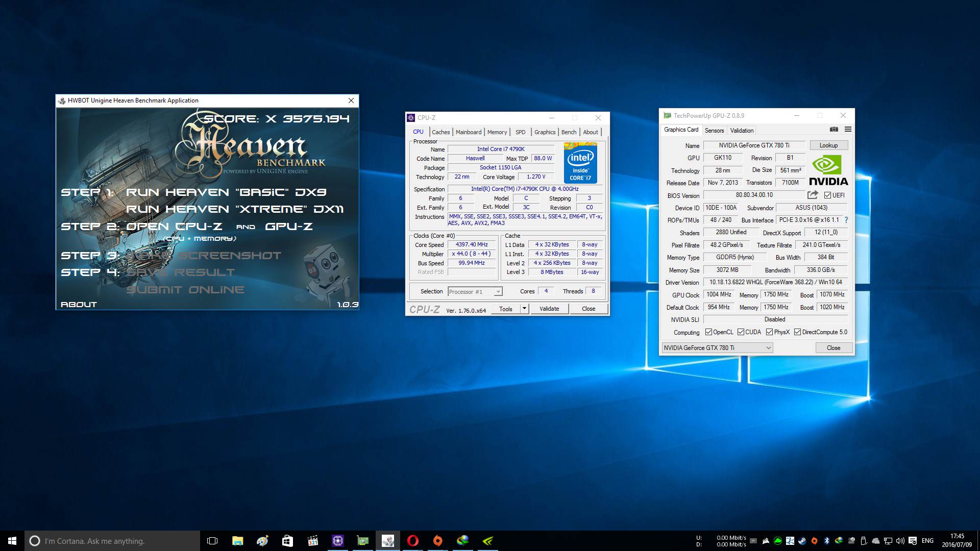Open NVIDIA GeForce Experience from the taskbar
Viewport: 980px width, 551px height.
[x=487, y=541]
